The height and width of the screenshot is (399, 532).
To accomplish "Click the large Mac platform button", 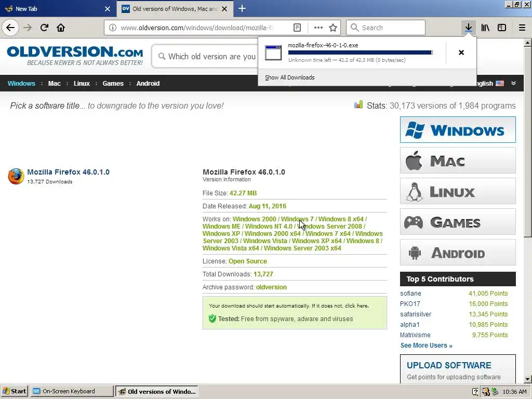I will (458, 161).
